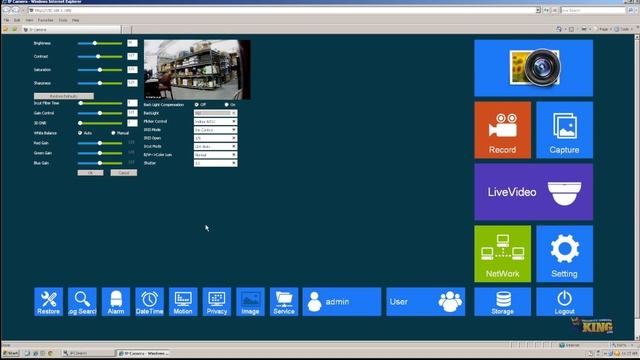Click the Contrast value field

pyautogui.click(x=132, y=56)
